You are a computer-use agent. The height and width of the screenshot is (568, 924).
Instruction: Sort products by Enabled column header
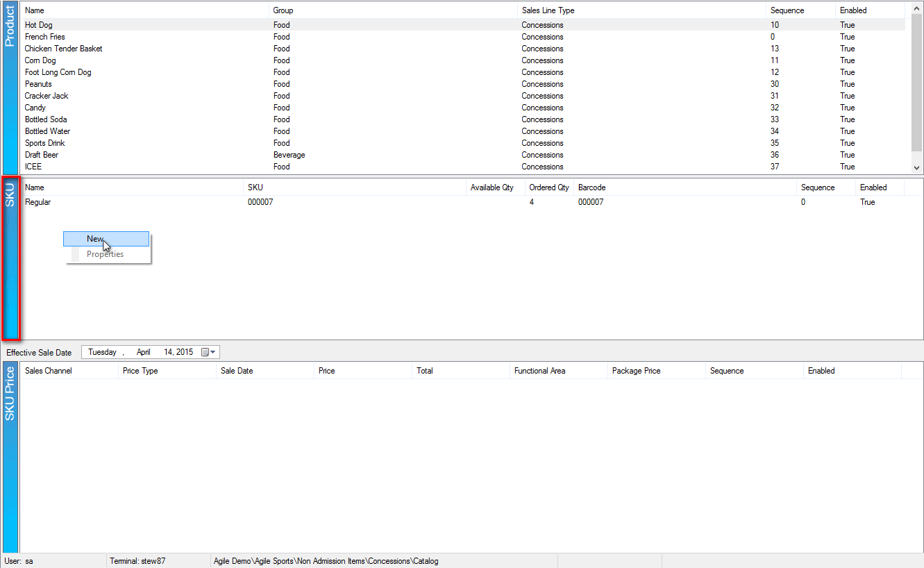click(870, 10)
